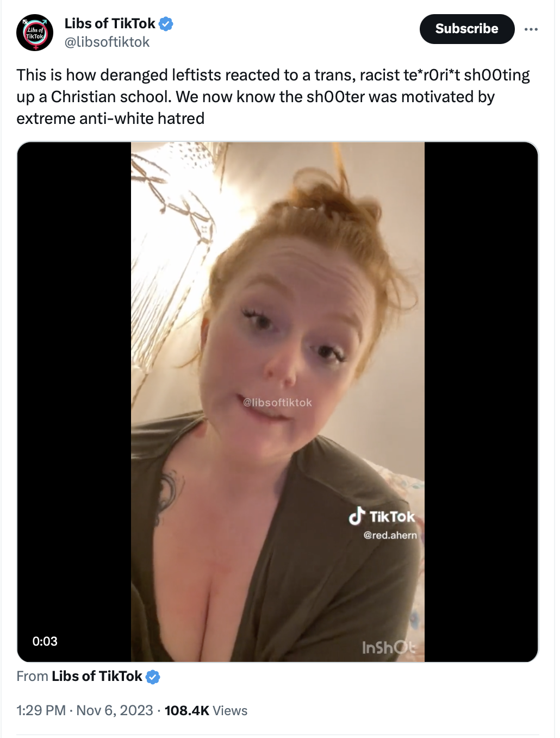The width and height of the screenshot is (560, 738).
Task: Click the TikTok logo watermark in video
Action: point(382,516)
